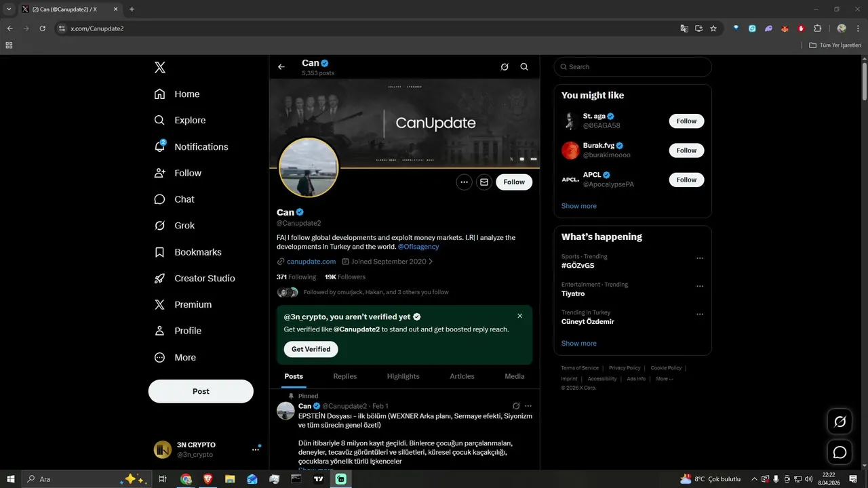Open Premium in sidebar
The width and height of the screenshot is (868, 488).
click(x=183, y=304)
